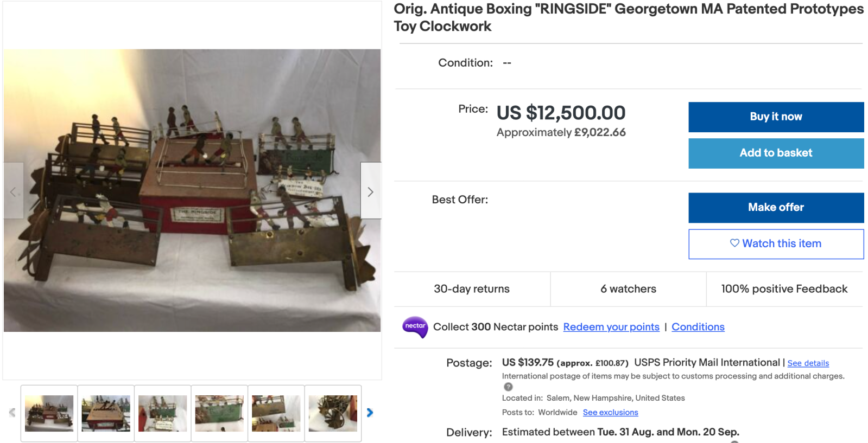The image size is (868, 443).
Task: Select the sixth thumbnail showing clockwork gears
Action: click(x=333, y=413)
